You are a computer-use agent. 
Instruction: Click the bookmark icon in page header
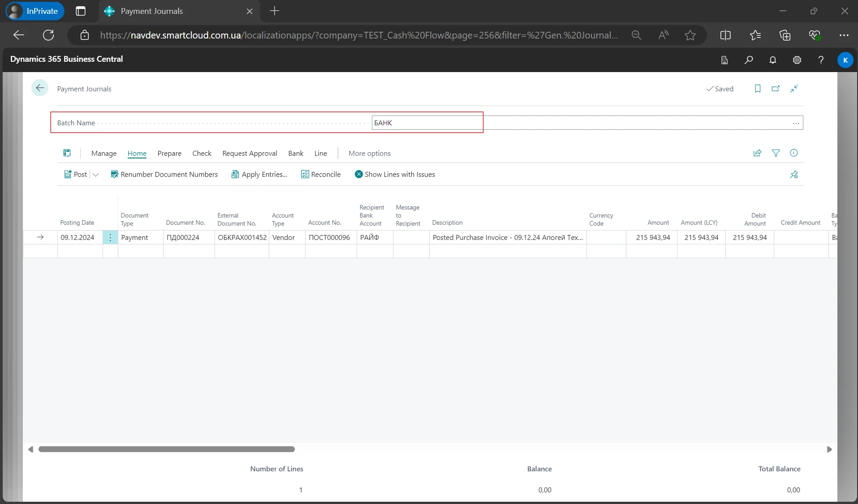[758, 89]
